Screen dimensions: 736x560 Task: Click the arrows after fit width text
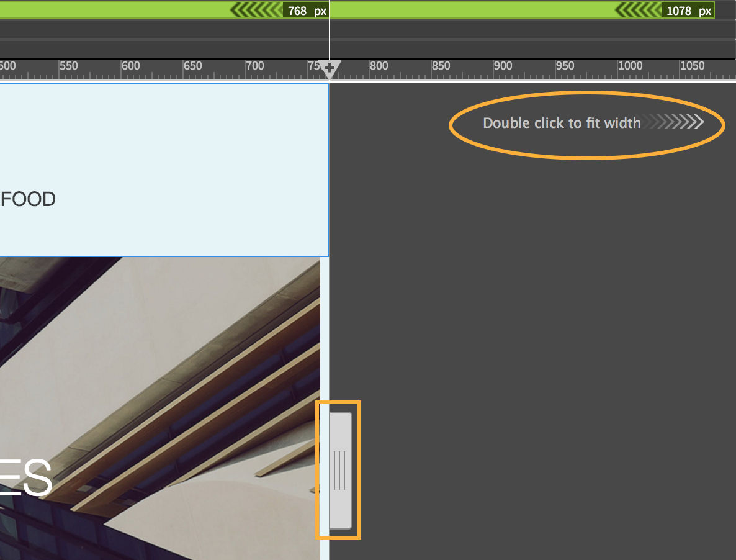[674, 122]
